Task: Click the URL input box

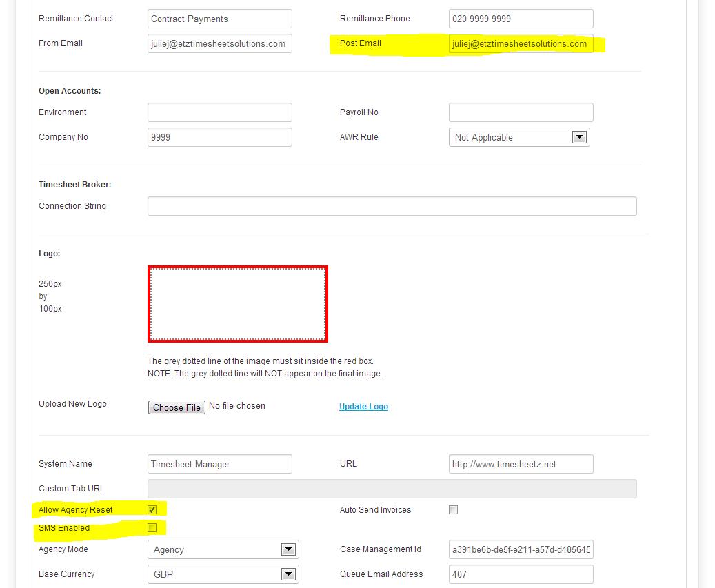Action: point(521,463)
